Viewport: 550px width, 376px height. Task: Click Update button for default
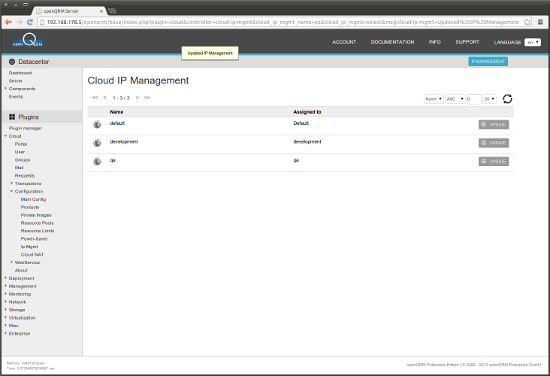coord(494,125)
